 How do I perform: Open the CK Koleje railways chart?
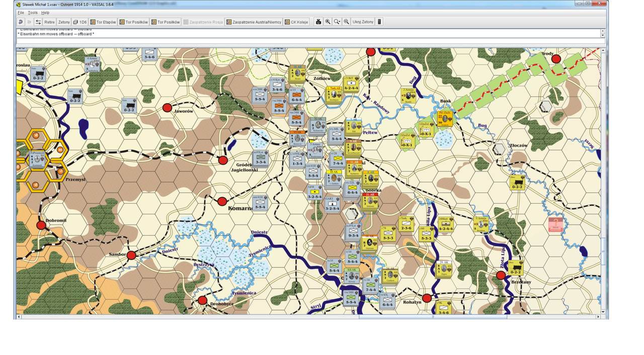[x=296, y=22]
